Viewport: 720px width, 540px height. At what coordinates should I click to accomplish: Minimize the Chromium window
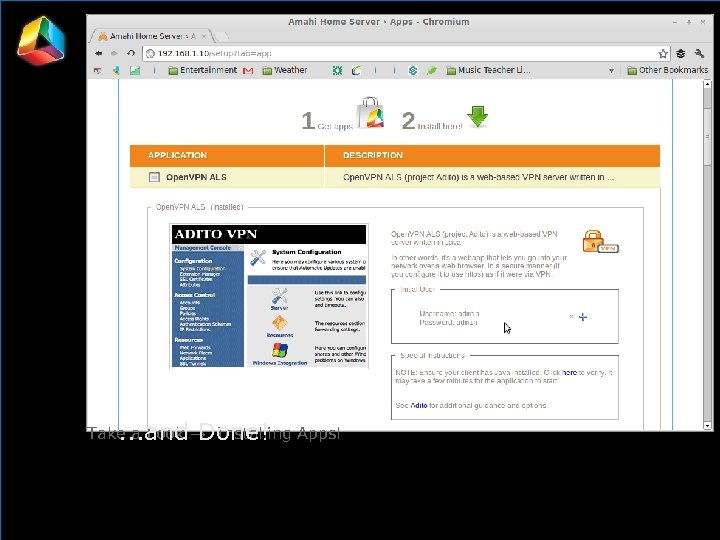675,22
